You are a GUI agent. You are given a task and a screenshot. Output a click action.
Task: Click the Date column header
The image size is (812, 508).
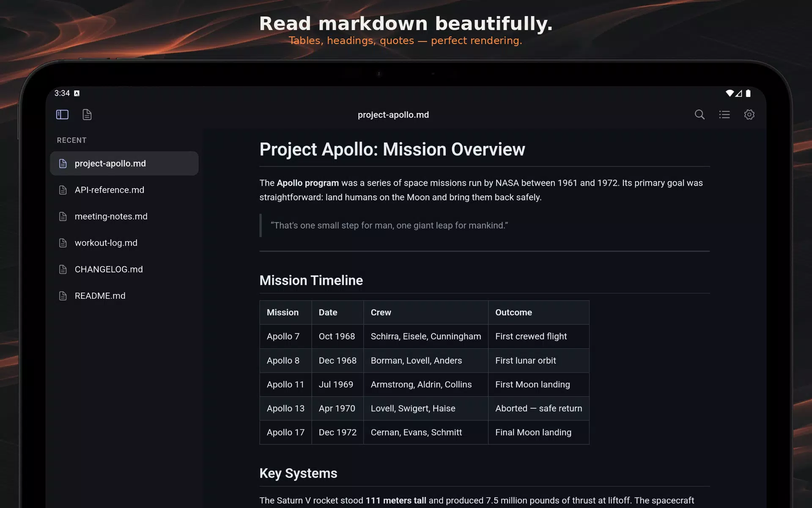pyautogui.click(x=337, y=312)
